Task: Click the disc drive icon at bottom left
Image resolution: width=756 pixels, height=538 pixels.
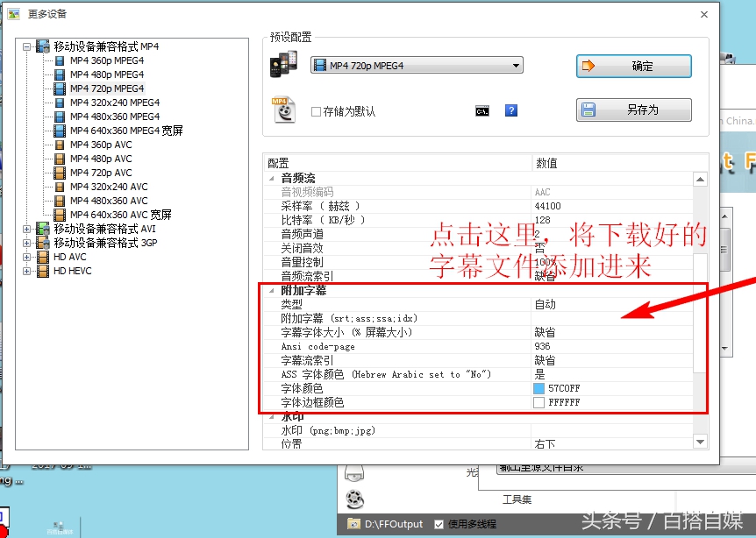Action: (x=353, y=473)
